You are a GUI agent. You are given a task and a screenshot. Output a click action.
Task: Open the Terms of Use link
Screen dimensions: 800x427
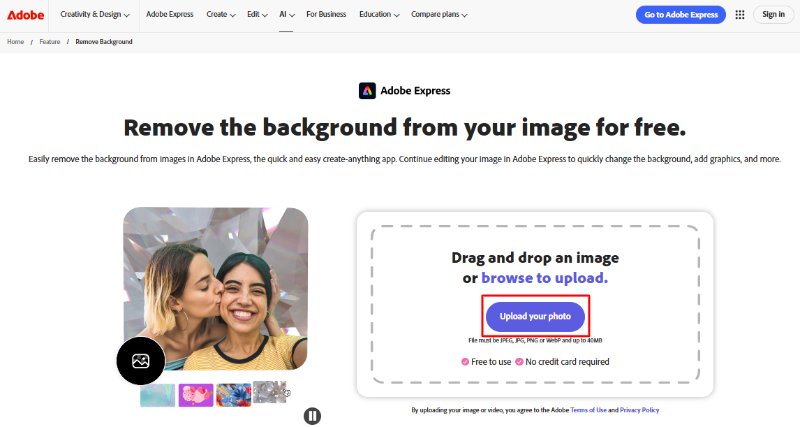588,410
